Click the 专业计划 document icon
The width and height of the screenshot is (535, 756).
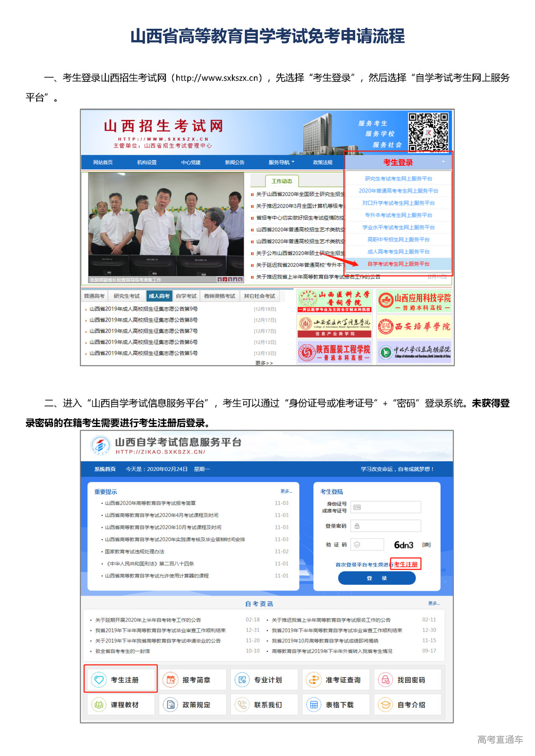242,680
